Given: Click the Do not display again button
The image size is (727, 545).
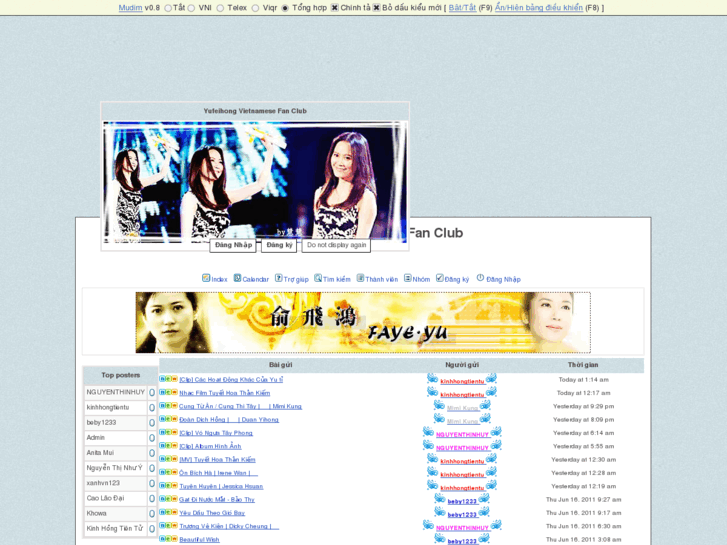Looking at the screenshot, I should [x=336, y=245].
